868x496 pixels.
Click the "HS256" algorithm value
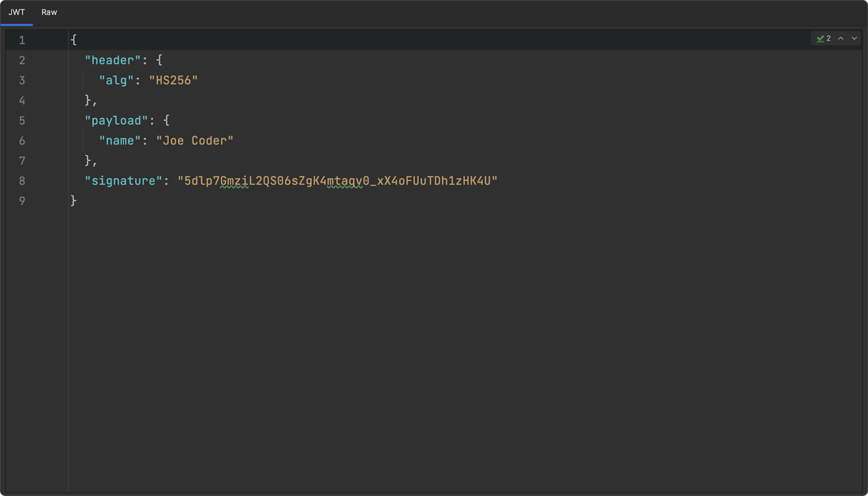[x=174, y=80]
